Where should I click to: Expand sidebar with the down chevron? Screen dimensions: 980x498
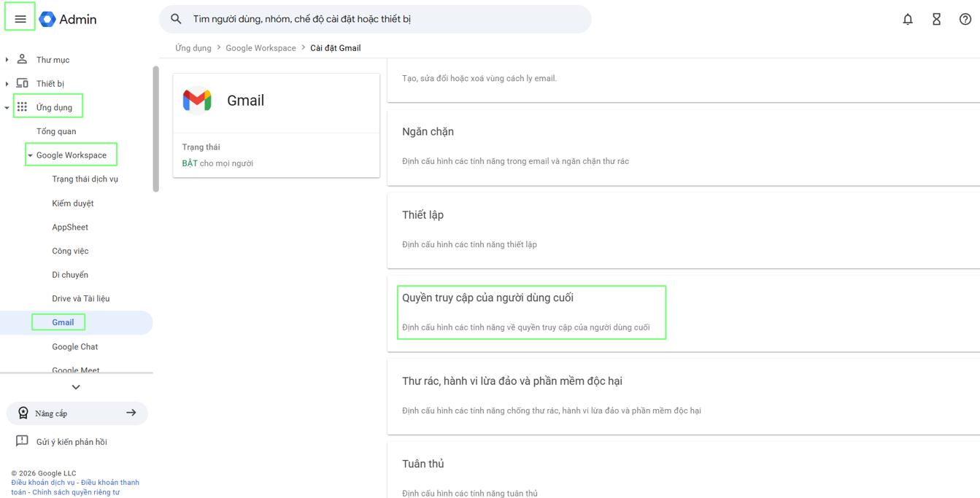76,387
